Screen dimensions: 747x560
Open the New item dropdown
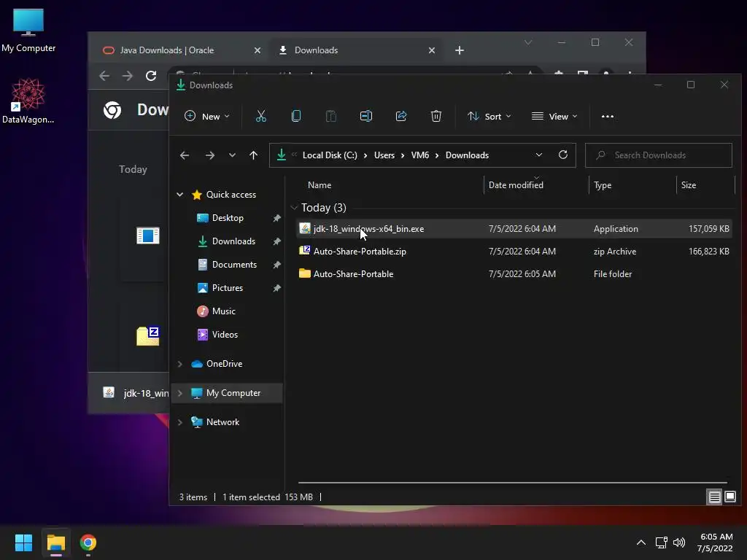tap(206, 116)
